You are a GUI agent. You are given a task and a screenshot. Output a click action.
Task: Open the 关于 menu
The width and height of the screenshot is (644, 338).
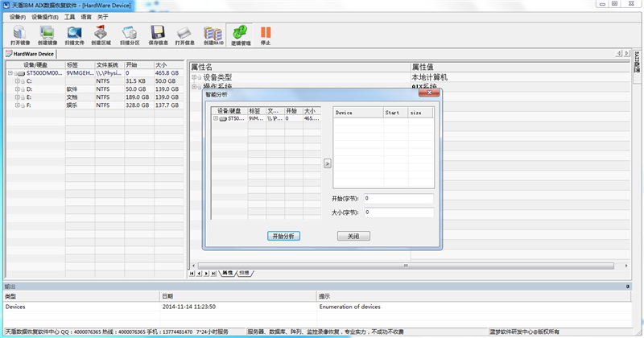pyautogui.click(x=103, y=17)
